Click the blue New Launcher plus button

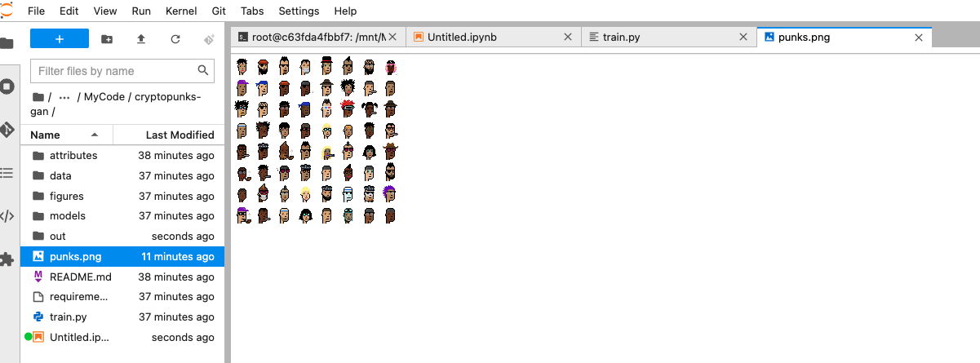[60, 38]
